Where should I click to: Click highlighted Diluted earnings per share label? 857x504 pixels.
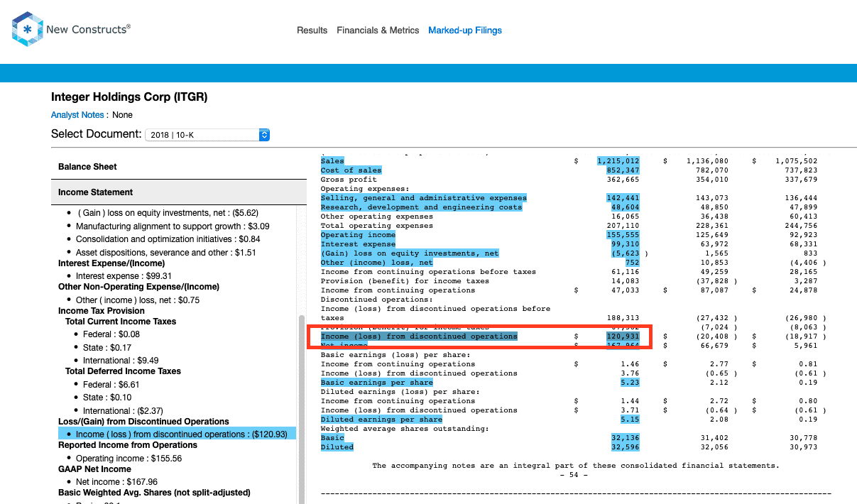[x=381, y=420]
